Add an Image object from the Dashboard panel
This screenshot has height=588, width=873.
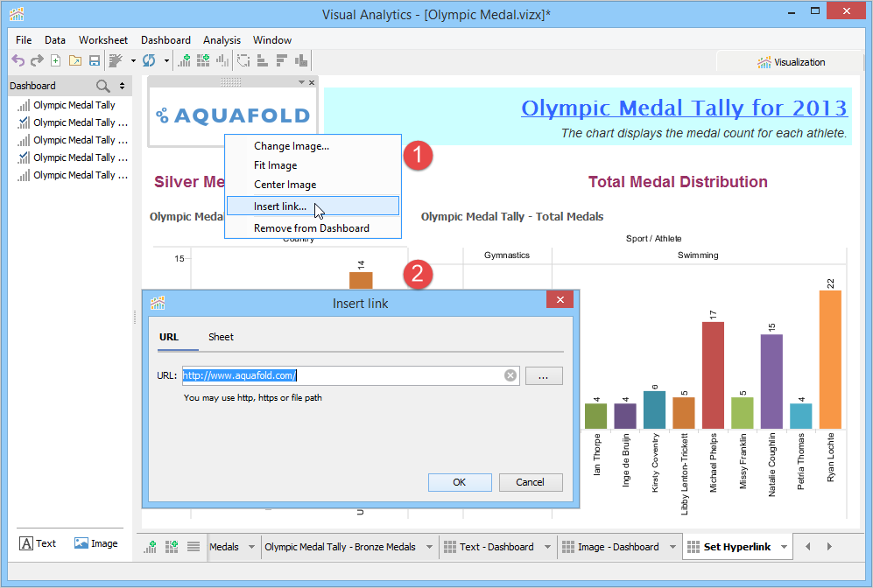95,543
